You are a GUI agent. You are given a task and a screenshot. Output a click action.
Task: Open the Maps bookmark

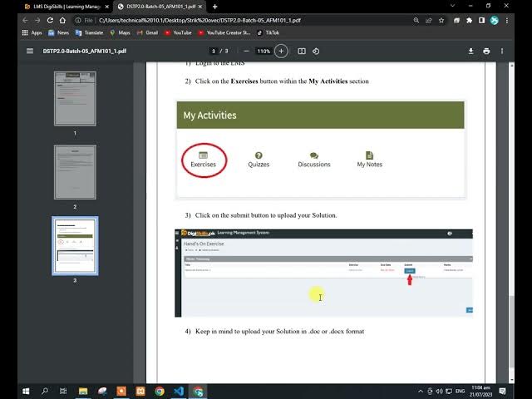[120, 32]
